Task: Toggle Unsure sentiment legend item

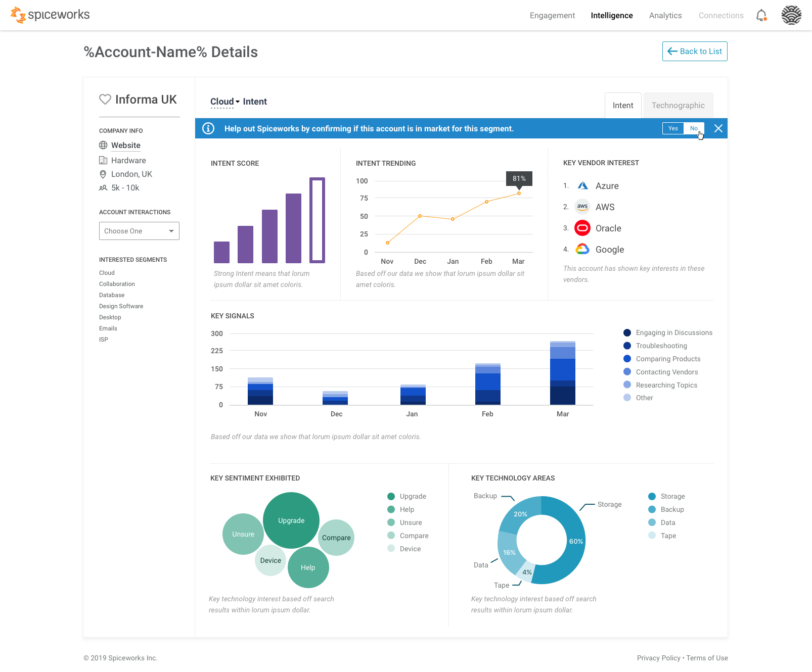Action: [404, 522]
